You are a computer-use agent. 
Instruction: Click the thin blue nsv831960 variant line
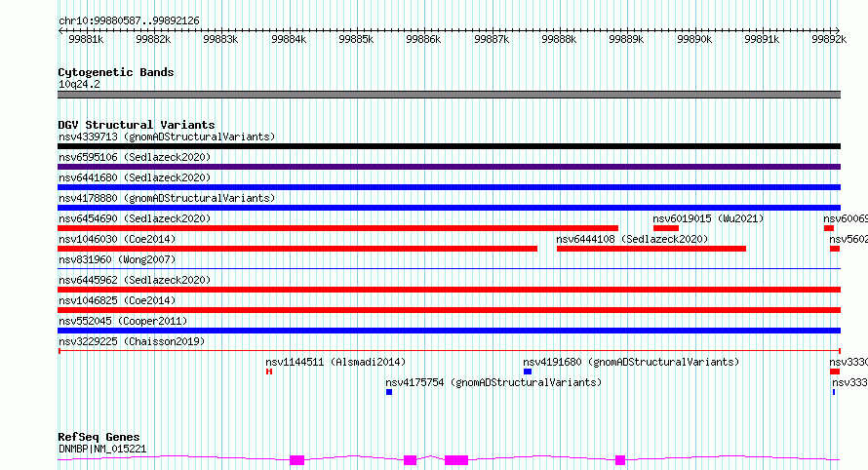coord(449,269)
